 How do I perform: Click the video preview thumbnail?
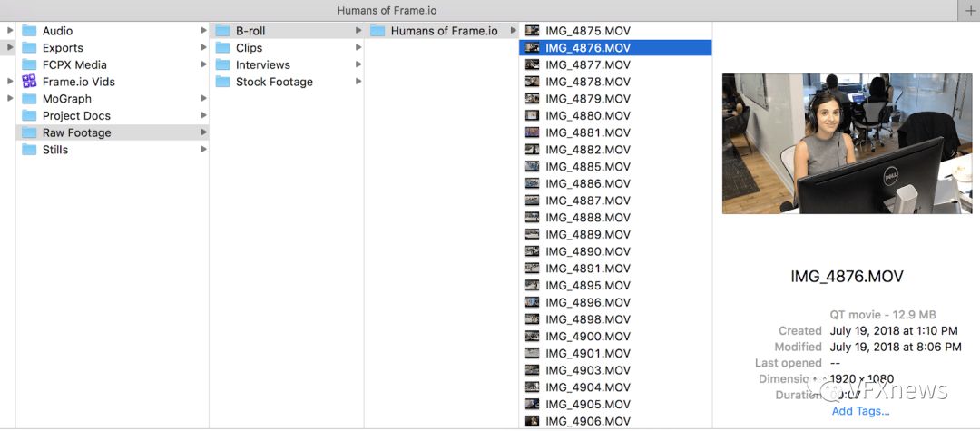click(847, 143)
